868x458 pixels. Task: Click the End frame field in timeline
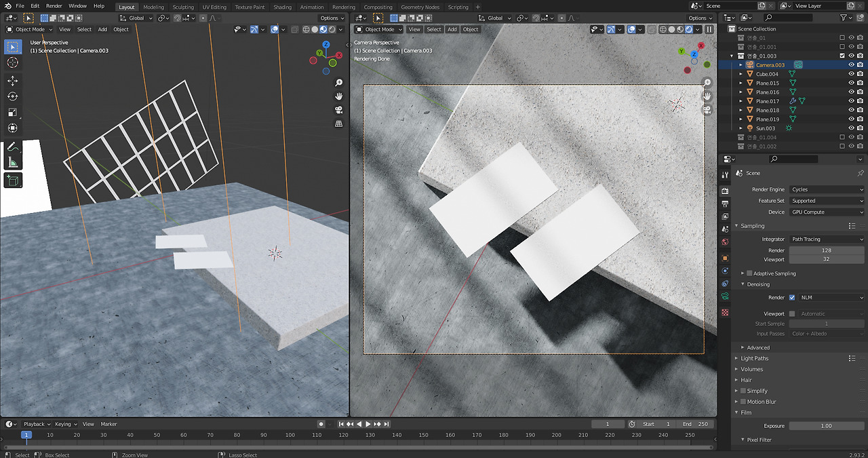pyautogui.click(x=696, y=424)
